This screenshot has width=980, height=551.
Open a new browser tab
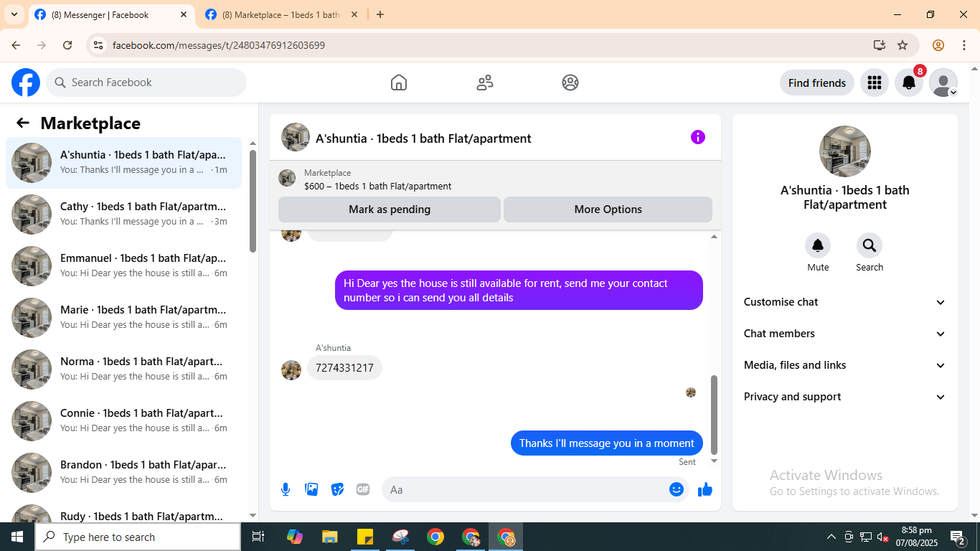tap(380, 14)
